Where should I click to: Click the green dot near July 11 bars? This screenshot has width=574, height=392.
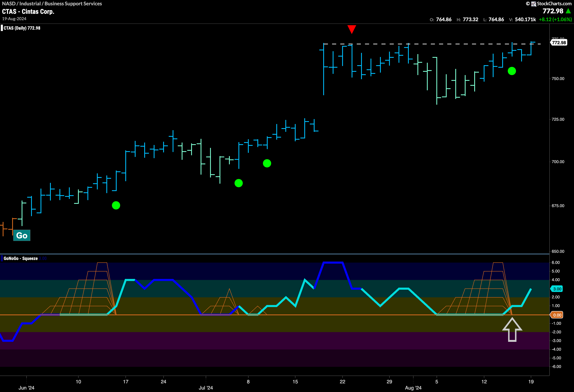(x=267, y=163)
